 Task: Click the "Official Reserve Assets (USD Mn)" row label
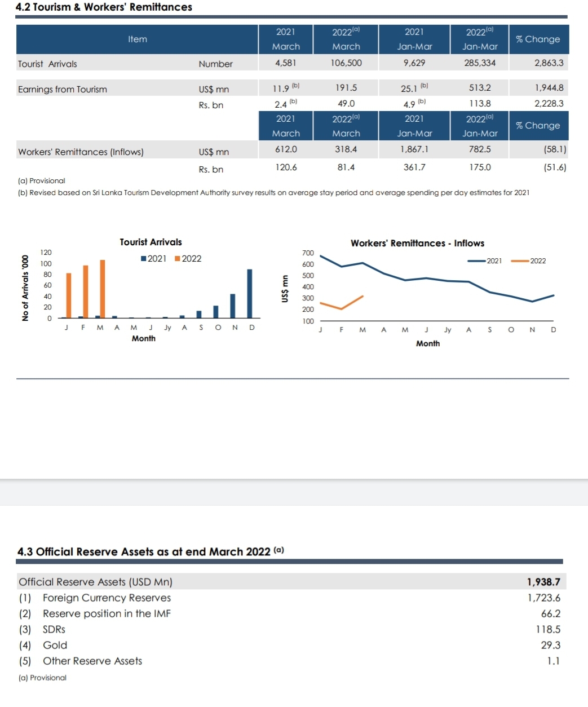click(x=96, y=582)
